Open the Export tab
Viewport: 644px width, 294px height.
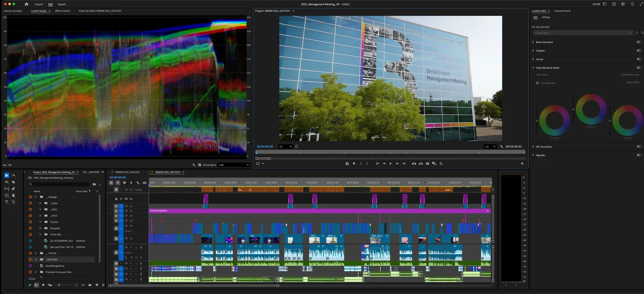tap(62, 4)
